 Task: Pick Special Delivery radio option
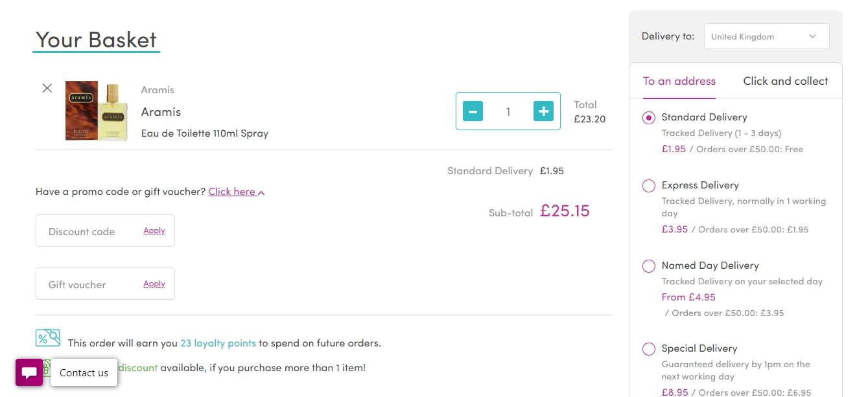click(x=649, y=349)
